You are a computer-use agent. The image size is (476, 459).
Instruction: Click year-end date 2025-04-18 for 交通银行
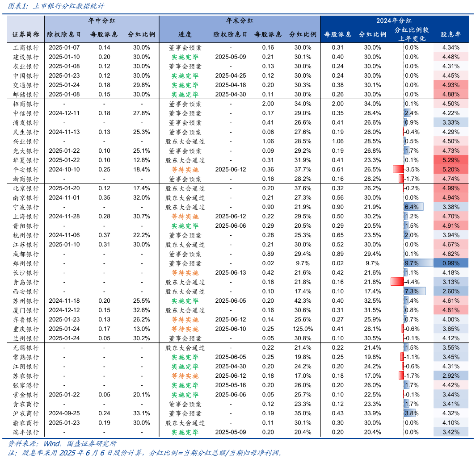tap(231, 85)
